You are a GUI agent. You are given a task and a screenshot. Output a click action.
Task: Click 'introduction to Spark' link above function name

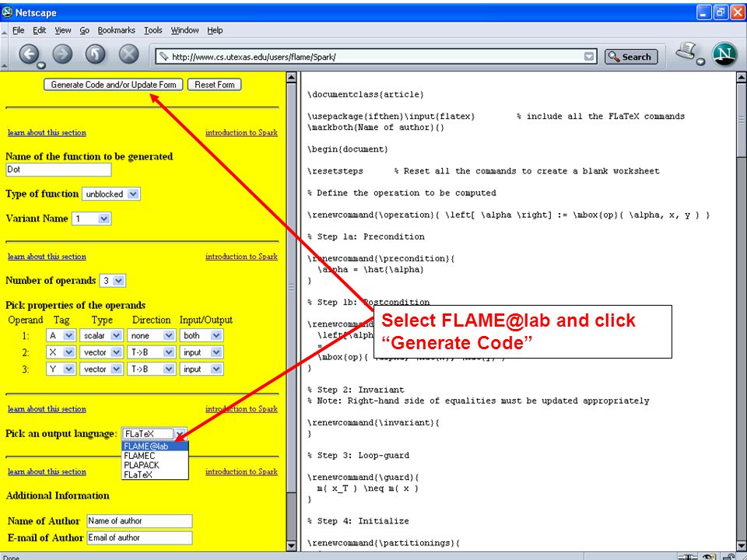(241, 132)
